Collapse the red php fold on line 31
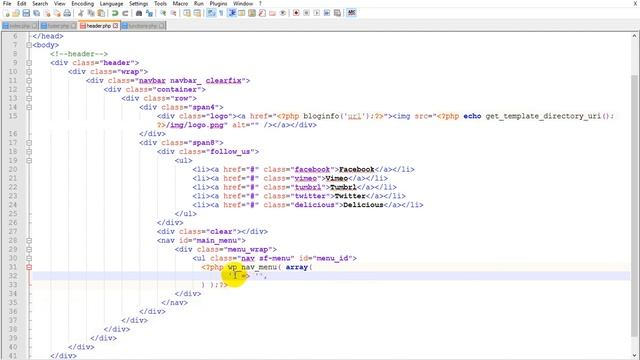 coord(29,267)
